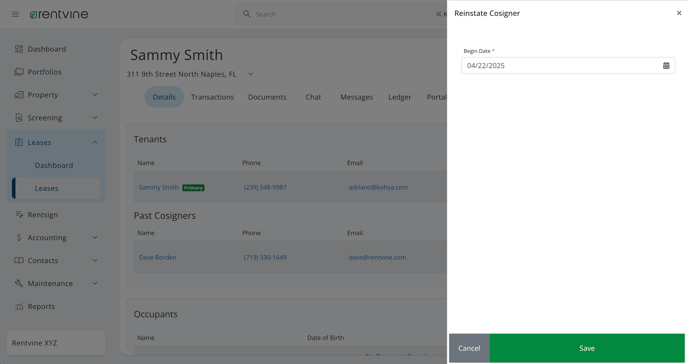The width and height of the screenshot is (688, 364).
Task: Click the Dashboard sidebar icon
Action: click(x=18, y=49)
